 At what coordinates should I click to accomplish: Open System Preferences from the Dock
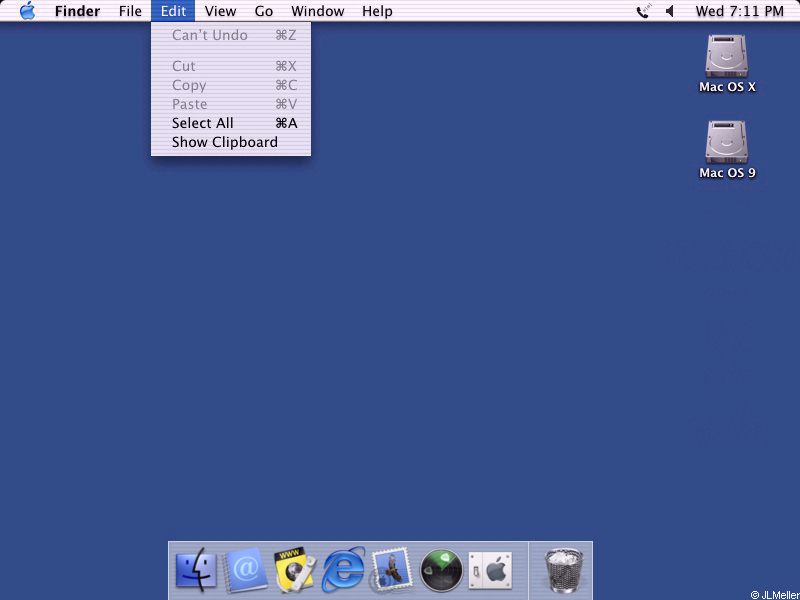490,570
